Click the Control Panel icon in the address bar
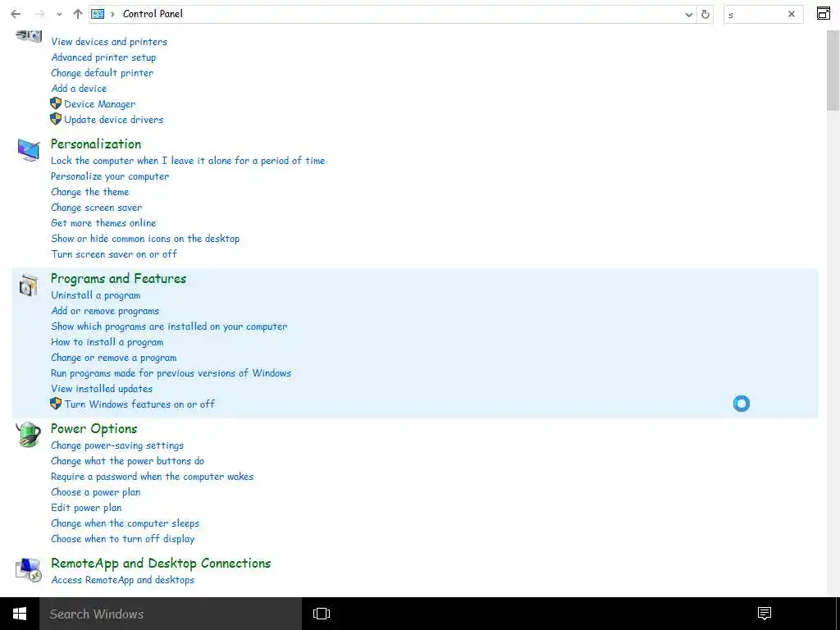 click(98, 14)
